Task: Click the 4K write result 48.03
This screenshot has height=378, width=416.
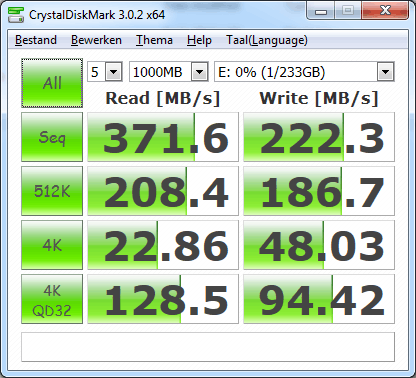Action: click(319, 245)
